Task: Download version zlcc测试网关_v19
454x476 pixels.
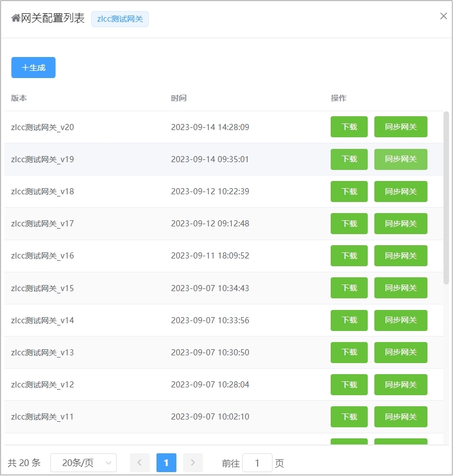Action: [x=349, y=159]
